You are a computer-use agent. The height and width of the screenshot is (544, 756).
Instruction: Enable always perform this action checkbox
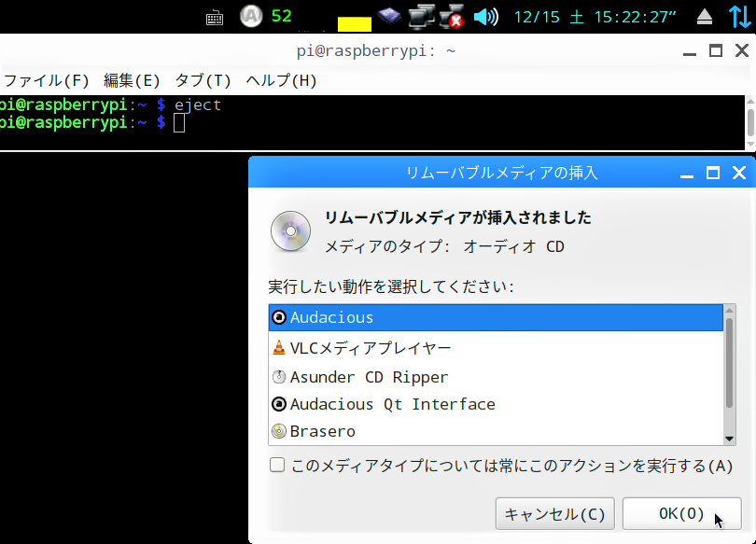[x=277, y=465]
